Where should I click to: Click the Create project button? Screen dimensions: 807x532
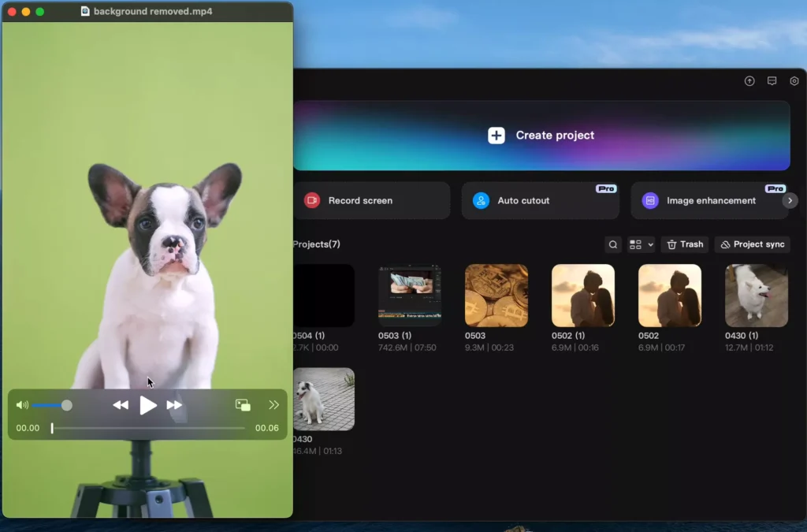pos(541,136)
